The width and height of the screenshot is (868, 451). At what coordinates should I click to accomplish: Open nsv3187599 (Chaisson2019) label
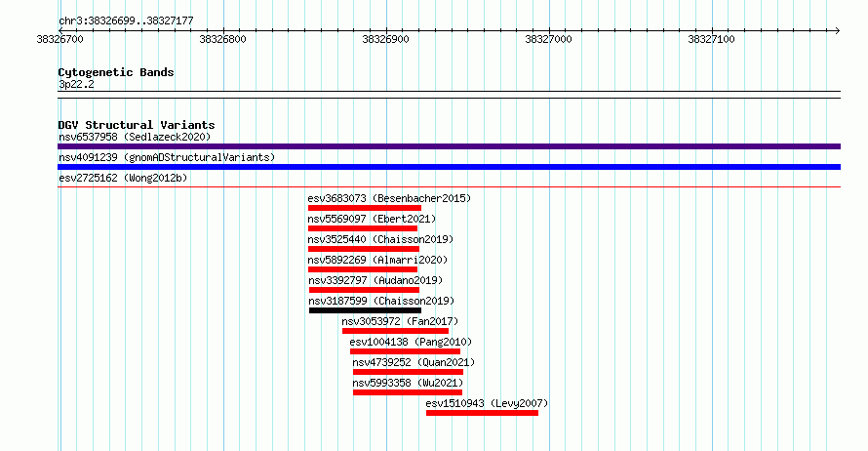click(x=381, y=301)
